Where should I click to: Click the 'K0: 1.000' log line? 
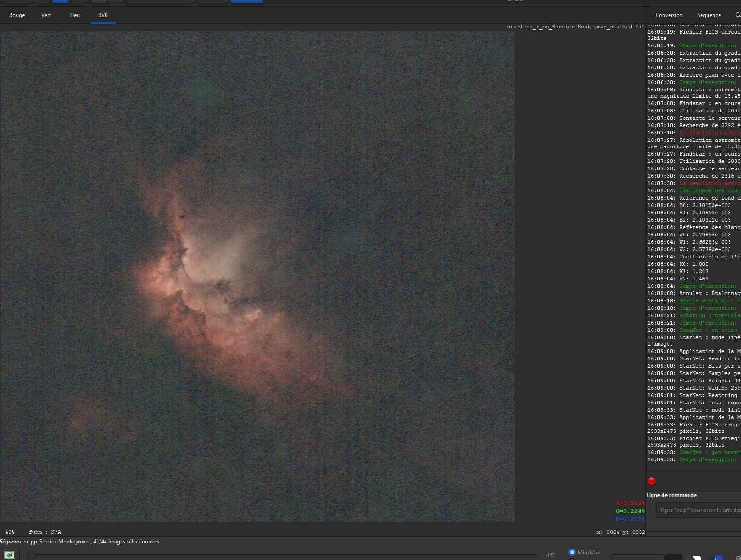[678, 264]
